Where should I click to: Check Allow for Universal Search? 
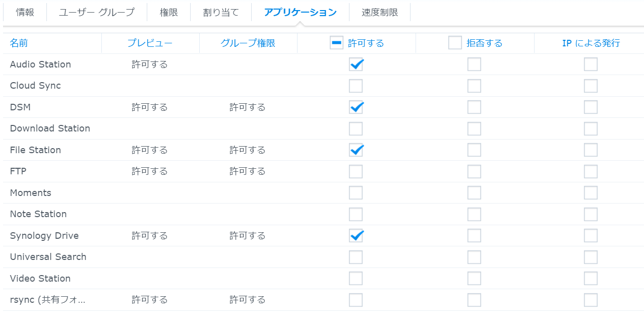pyautogui.click(x=356, y=257)
